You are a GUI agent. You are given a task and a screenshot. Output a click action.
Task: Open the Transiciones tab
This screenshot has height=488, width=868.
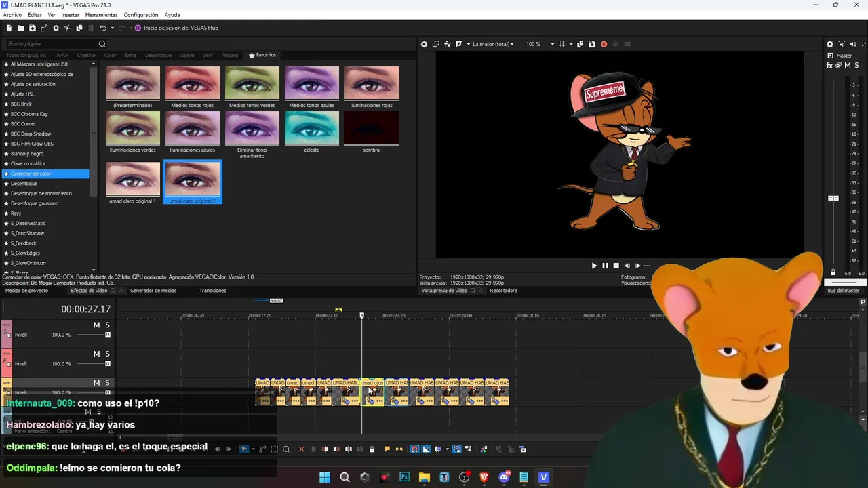click(213, 291)
